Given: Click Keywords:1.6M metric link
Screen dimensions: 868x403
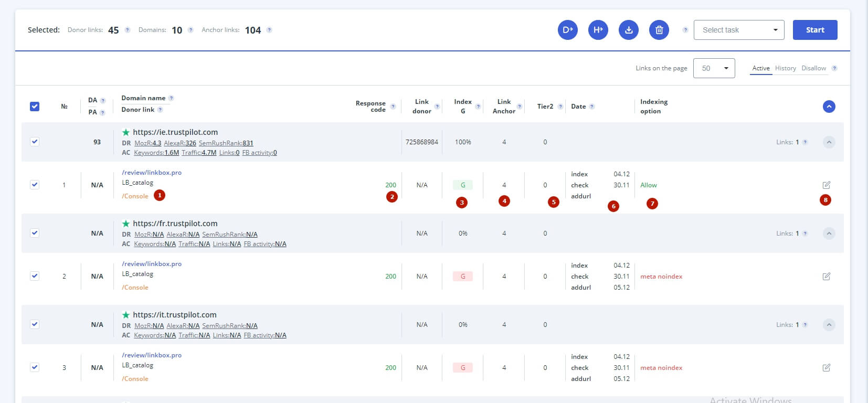Looking at the screenshot, I should (156, 153).
